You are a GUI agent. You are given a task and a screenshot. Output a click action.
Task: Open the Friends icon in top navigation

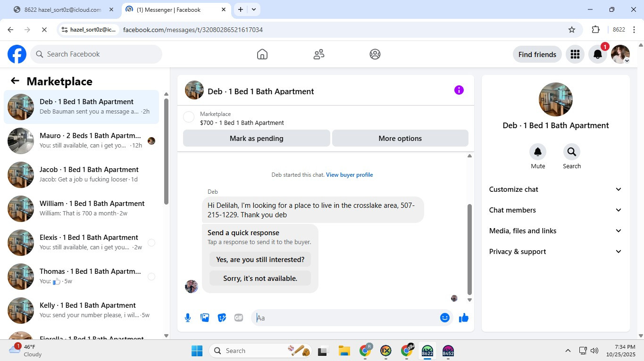coord(319,54)
